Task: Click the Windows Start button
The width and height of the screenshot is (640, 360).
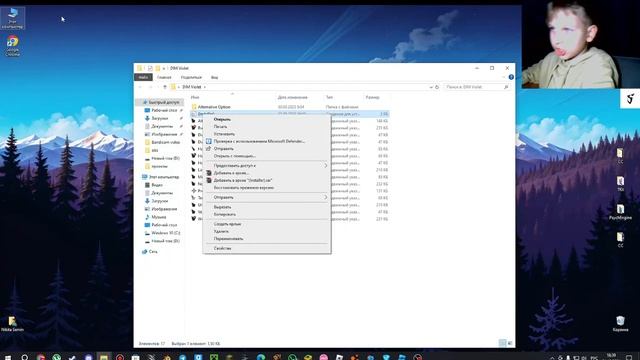Action: point(7,357)
